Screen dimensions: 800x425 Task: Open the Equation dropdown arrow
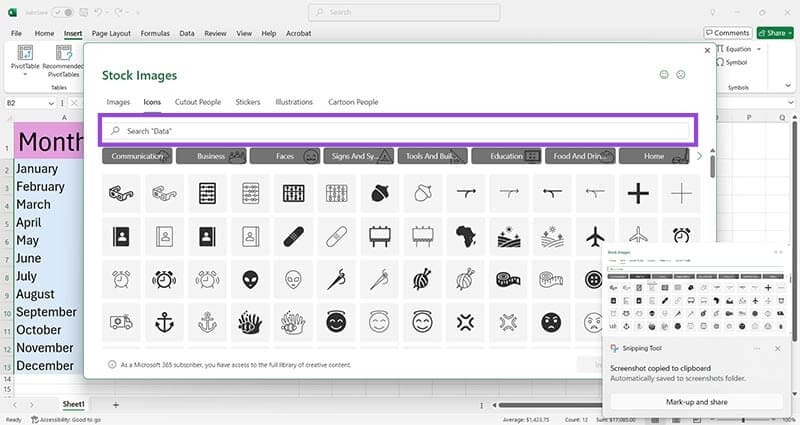(x=759, y=49)
